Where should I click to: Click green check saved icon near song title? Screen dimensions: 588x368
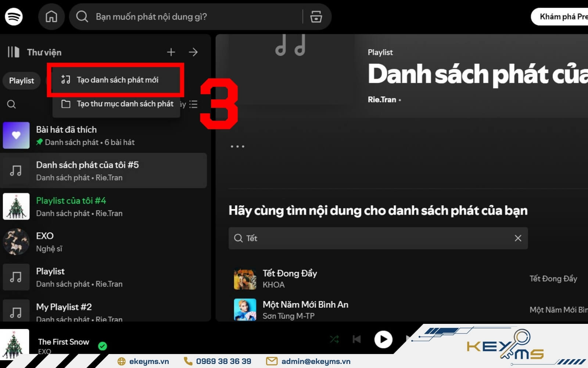click(x=103, y=346)
